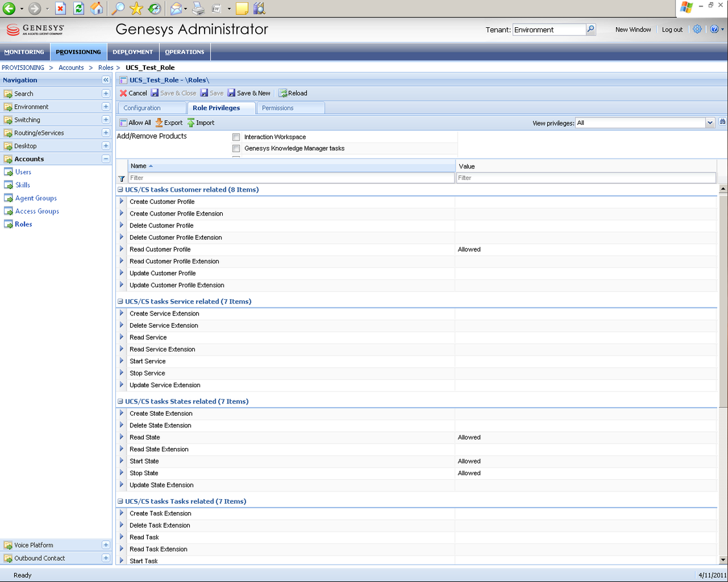Click the Tenant search magnifier icon
This screenshot has height=582, width=728.
pyautogui.click(x=591, y=29)
